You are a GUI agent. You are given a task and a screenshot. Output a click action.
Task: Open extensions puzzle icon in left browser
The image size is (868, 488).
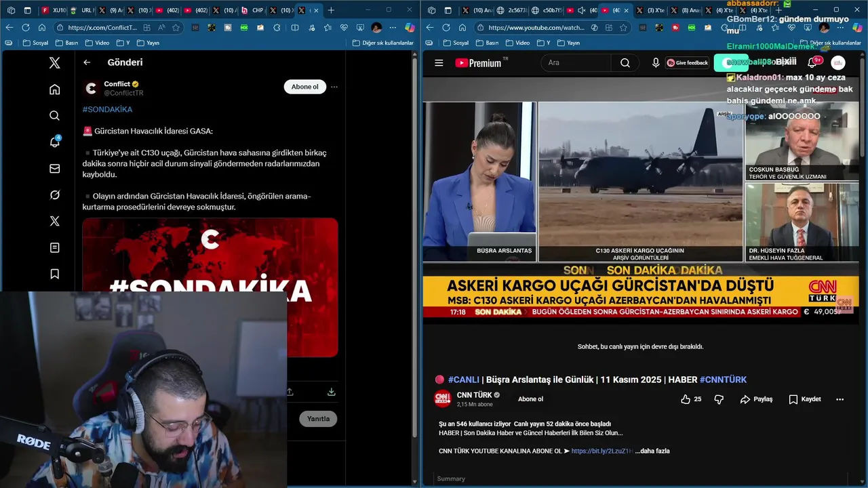coord(277,28)
